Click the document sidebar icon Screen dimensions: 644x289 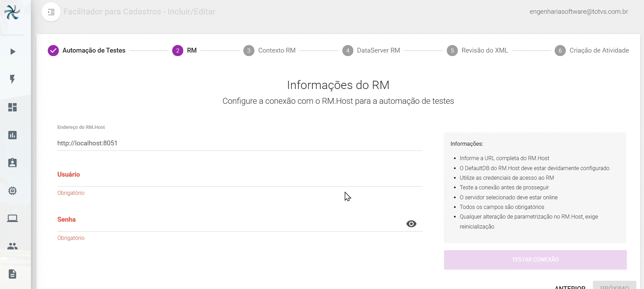tap(13, 274)
